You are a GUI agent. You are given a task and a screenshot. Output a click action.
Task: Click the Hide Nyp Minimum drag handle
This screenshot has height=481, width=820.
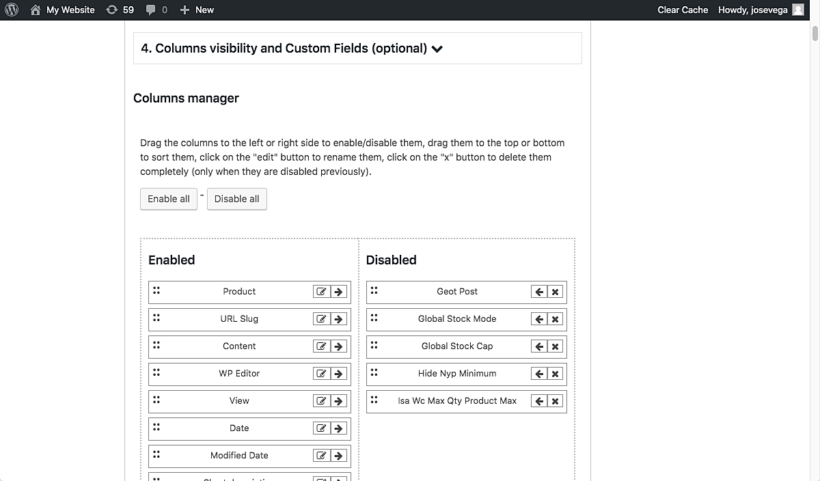[x=374, y=372]
